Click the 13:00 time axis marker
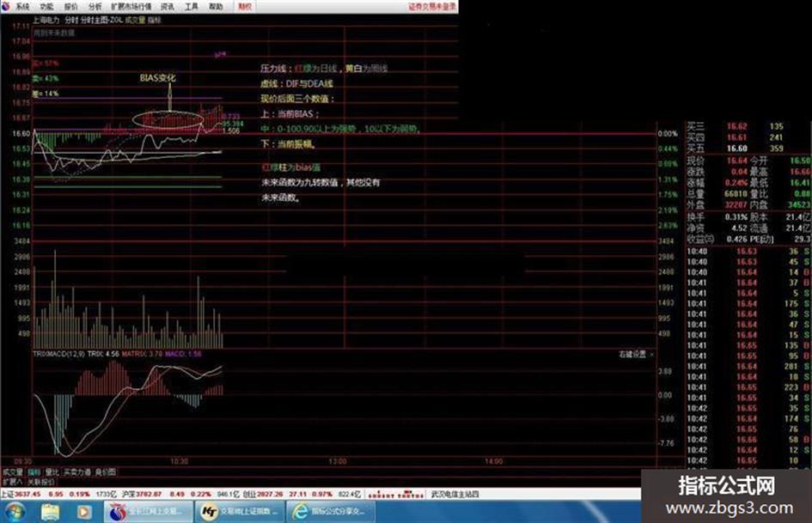This screenshot has height=523, width=812. pos(338,461)
